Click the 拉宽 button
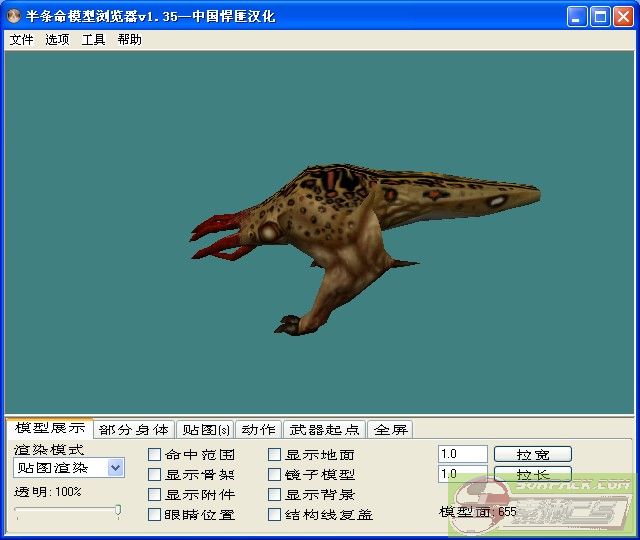The width and height of the screenshot is (640, 540). point(532,454)
